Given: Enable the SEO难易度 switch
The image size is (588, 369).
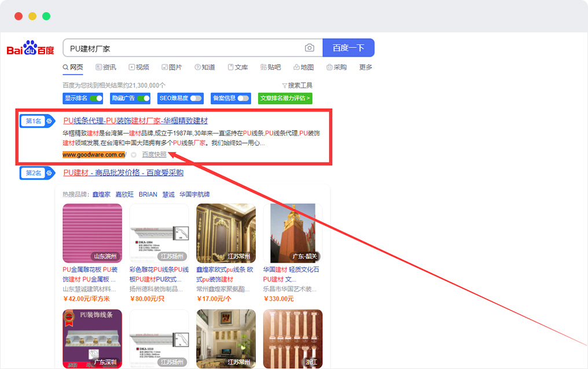Looking at the screenshot, I should click(x=196, y=98).
